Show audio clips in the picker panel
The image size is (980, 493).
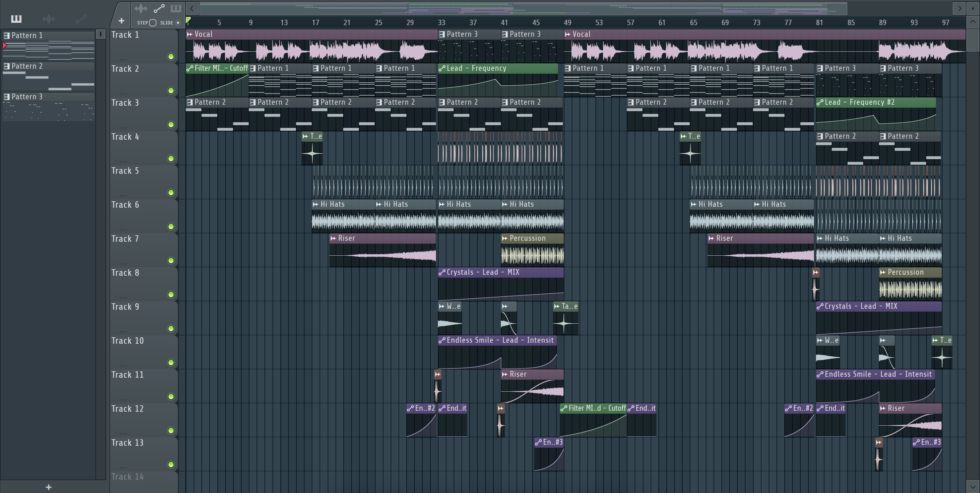tap(49, 19)
